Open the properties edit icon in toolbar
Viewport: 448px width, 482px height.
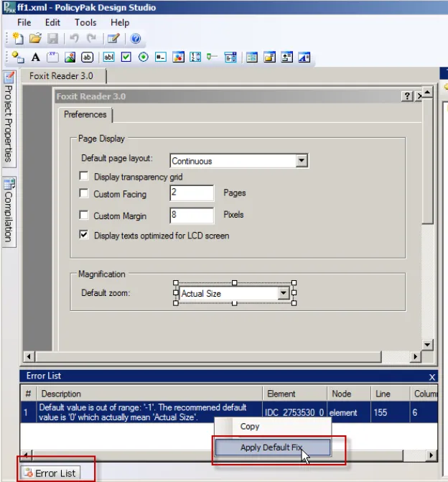point(113,39)
